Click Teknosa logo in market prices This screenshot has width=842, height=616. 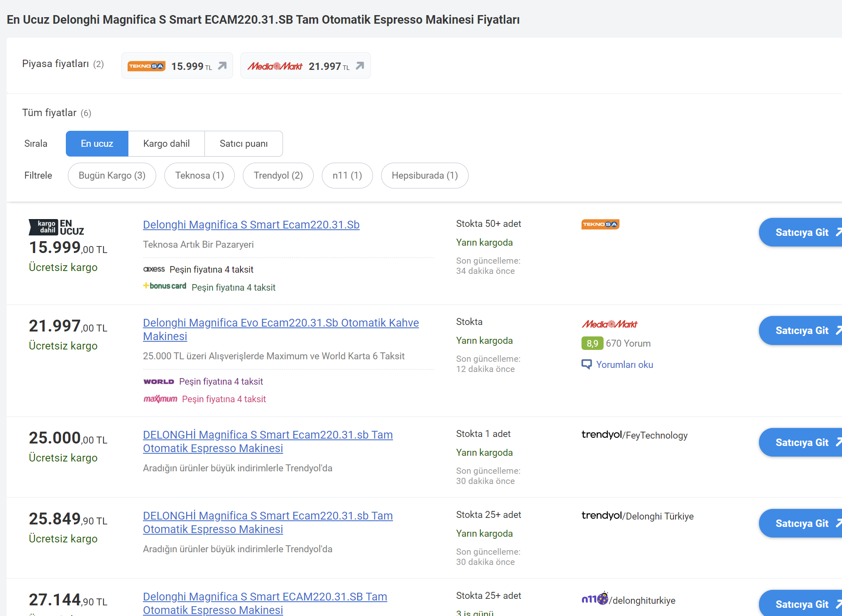[x=146, y=66]
